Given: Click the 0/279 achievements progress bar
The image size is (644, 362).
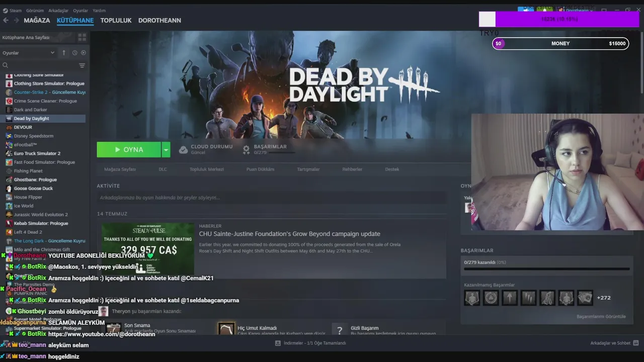Looking at the screenshot, I should coord(546,269).
